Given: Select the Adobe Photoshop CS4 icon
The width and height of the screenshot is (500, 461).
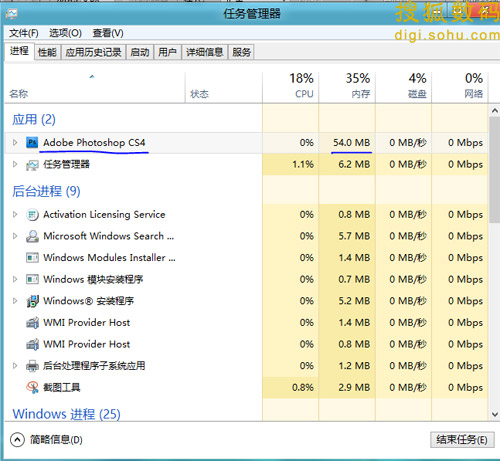Looking at the screenshot, I should [x=32, y=143].
